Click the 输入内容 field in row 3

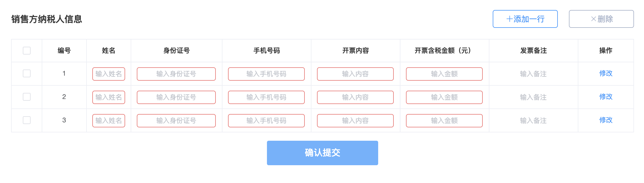point(356,120)
